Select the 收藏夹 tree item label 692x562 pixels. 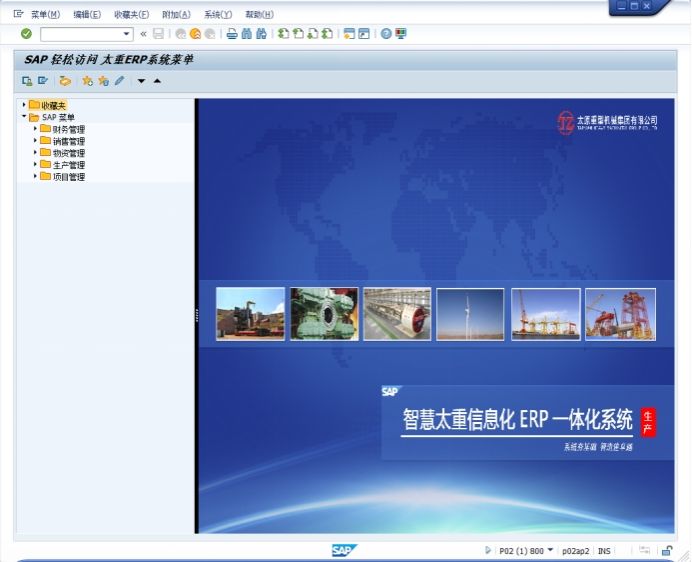pos(53,106)
